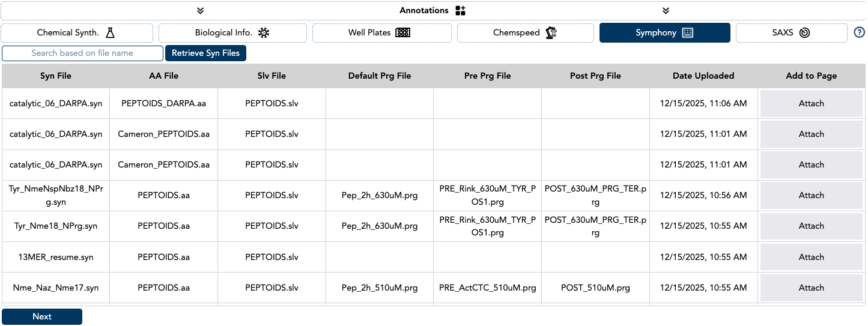Image resolution: width=868 pixels, height=326 pixels.
Task: Click the flask icon in Chemical Synth.
Action: pyautogui.click(x=110, y=32)
